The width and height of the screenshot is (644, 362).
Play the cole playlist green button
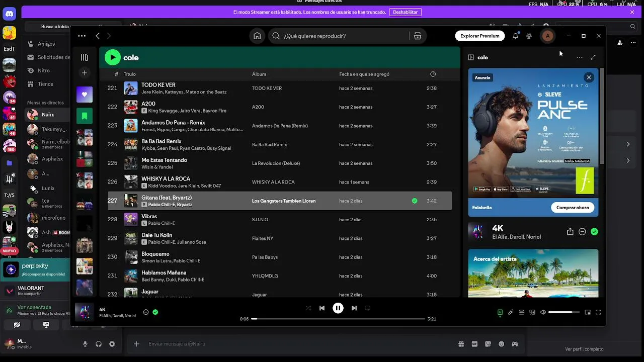113,57
